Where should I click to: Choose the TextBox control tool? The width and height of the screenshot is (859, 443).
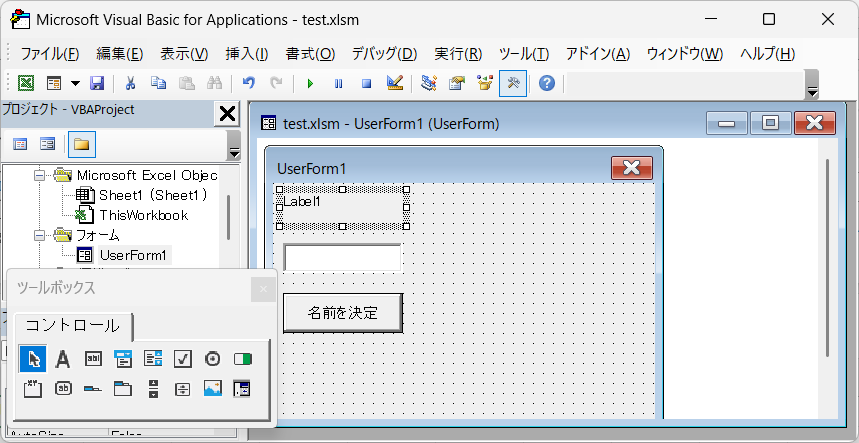click(x=93, y=359)
